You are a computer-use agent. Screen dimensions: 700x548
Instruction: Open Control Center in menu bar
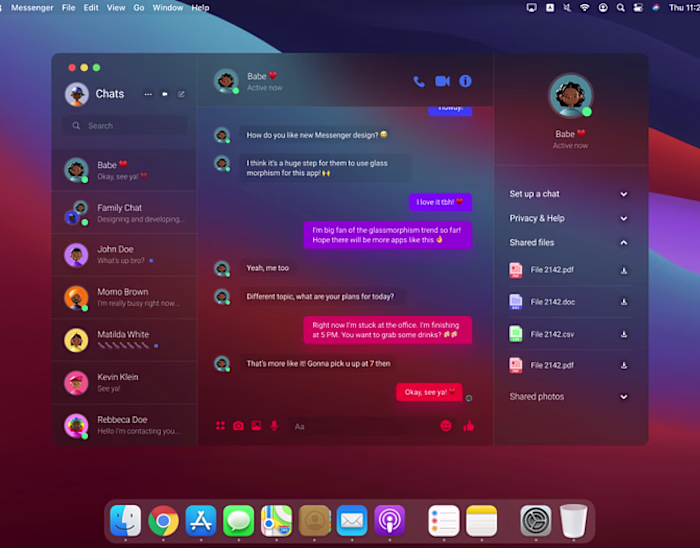(x=638, y=8)
